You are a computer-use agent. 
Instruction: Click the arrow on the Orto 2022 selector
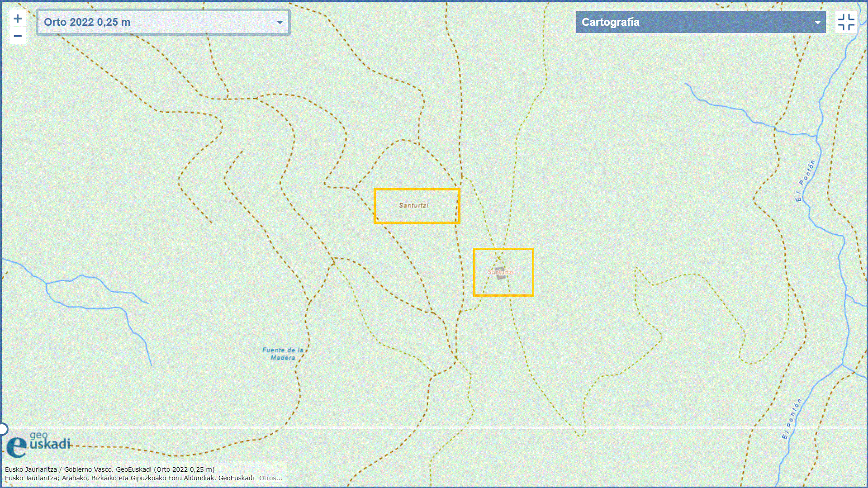(x=280, y=22)
